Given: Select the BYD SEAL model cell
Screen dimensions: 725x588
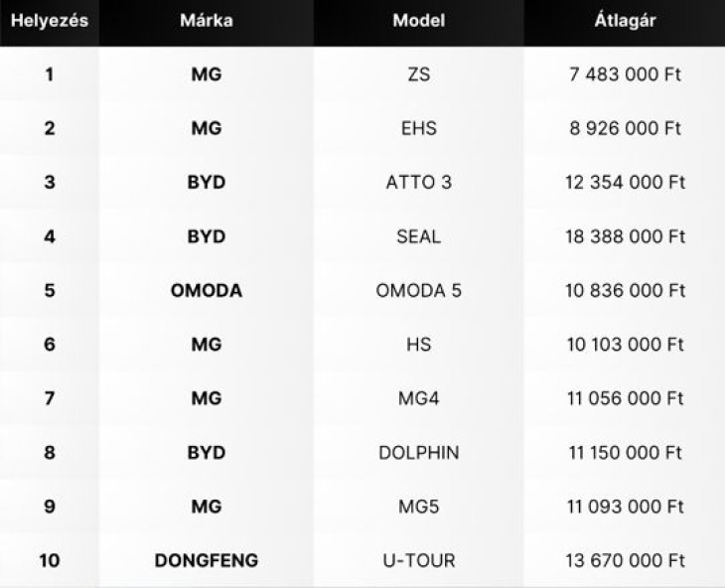Looking at the screenshot, I should 419,236.
